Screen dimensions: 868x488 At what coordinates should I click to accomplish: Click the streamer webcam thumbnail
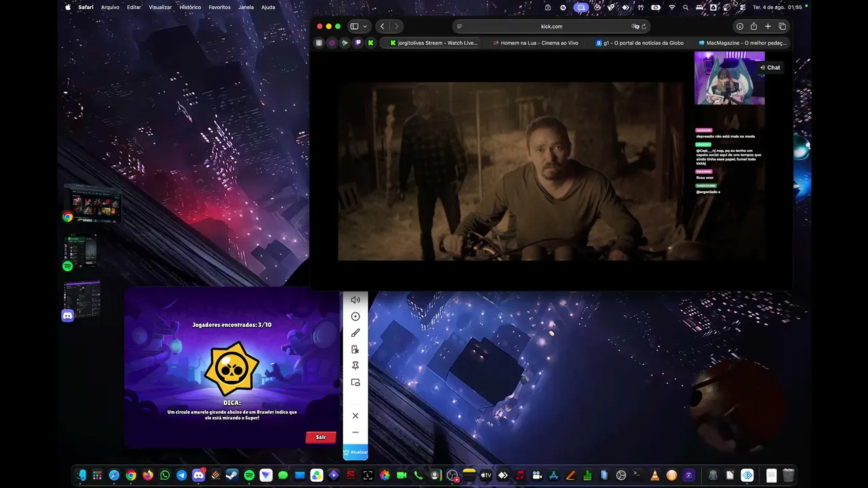coord(730,78)
